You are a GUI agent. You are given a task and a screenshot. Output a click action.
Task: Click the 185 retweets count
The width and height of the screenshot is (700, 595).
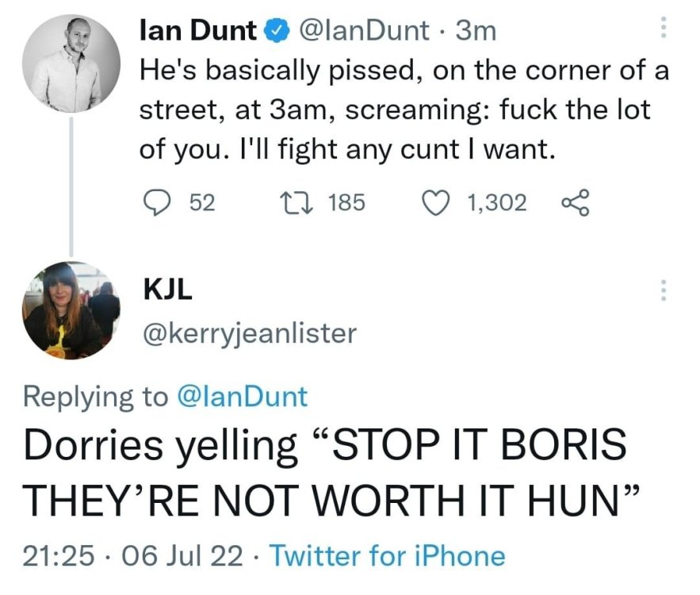[x=346, y=203]
